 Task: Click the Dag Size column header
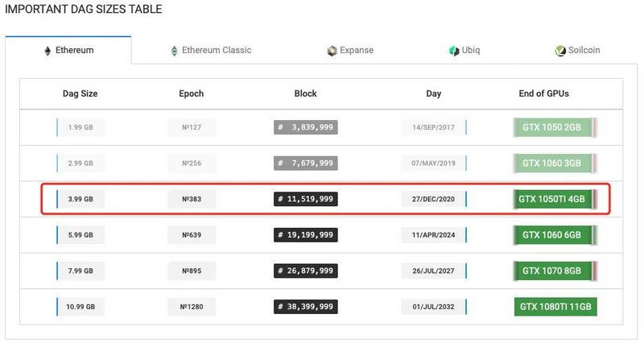[x=80, y=93]
